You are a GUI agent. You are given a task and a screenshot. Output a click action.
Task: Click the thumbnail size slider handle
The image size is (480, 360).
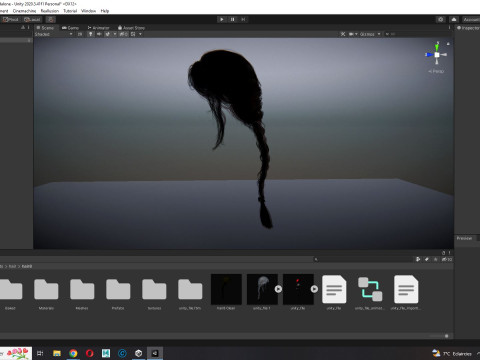click(446, 336)
